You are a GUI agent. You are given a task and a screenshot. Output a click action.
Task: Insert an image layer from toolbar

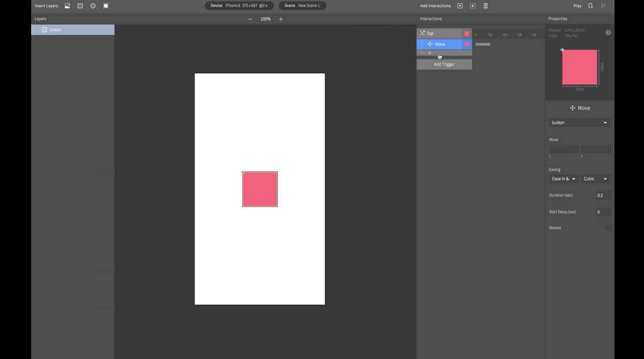[x=67, y=6]
